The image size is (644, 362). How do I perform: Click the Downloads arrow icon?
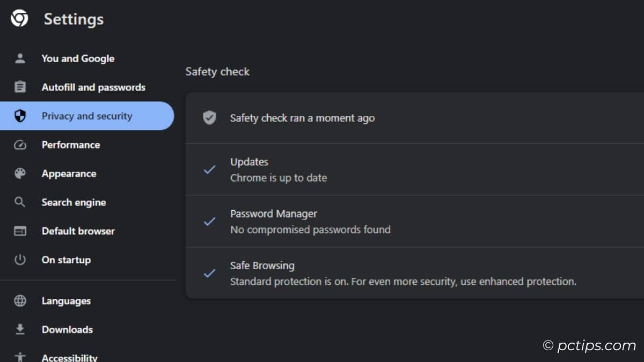tap(20, 329)
